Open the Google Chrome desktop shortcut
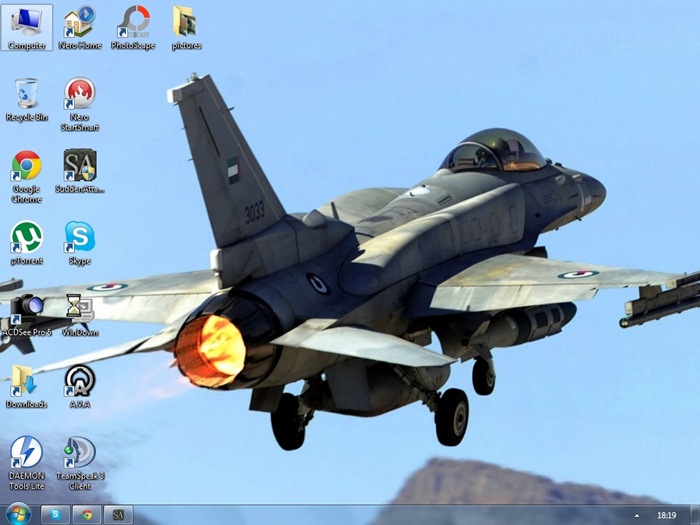Screen dimensions: 700x525 pos(27,177)
